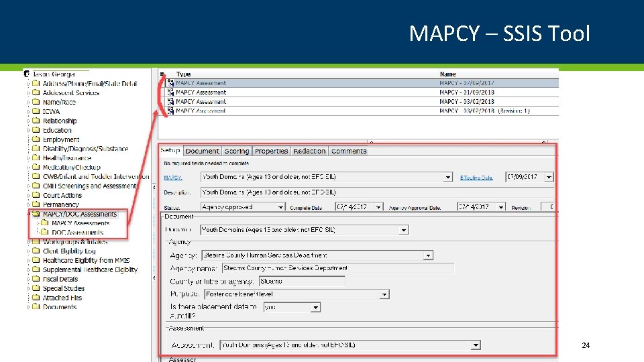Click the Employment folder icon
Image resolution: width=644 pixels, height=362 pixels.
pos(36,139)
